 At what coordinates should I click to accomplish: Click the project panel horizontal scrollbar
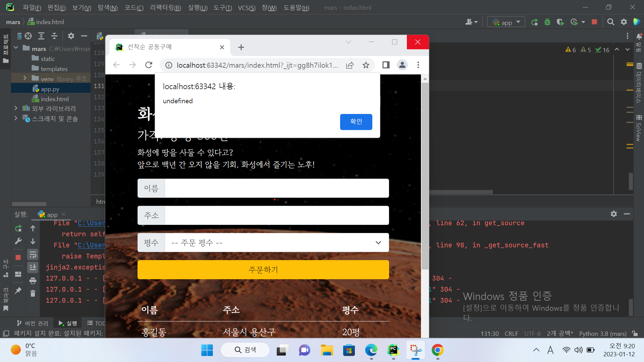29,204
